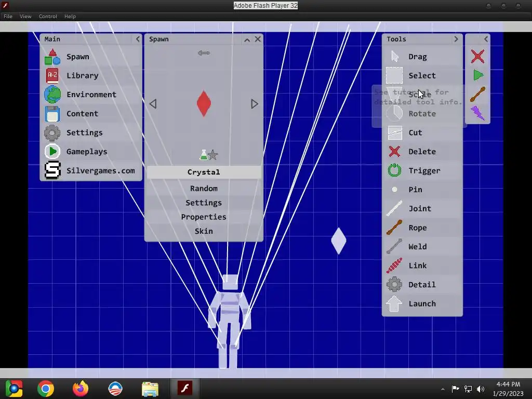Open Skin in the Spawn panel

coord(204,231)
